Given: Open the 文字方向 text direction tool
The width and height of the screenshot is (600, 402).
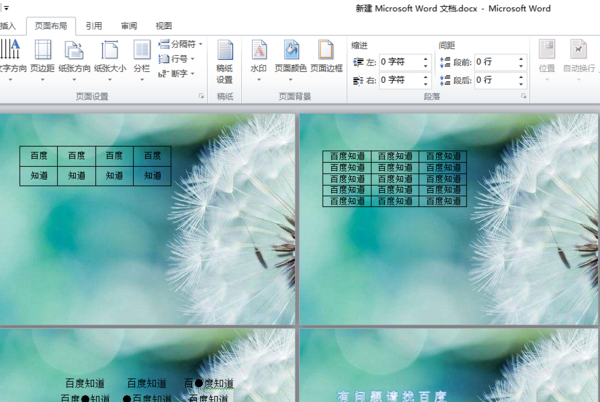Looking at the screenshot, I should [x=11, y=60].
